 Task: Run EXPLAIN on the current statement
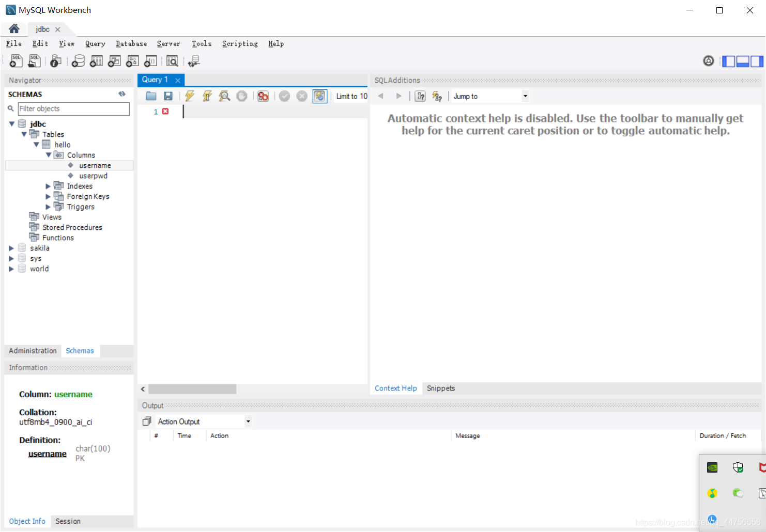tap(224, 96)
